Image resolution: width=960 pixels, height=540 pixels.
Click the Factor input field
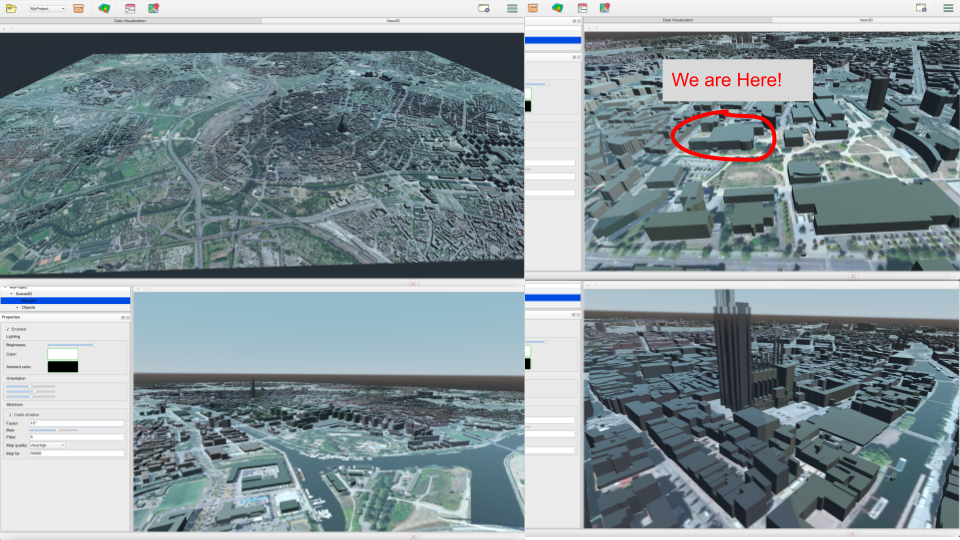tap(77, 423)
